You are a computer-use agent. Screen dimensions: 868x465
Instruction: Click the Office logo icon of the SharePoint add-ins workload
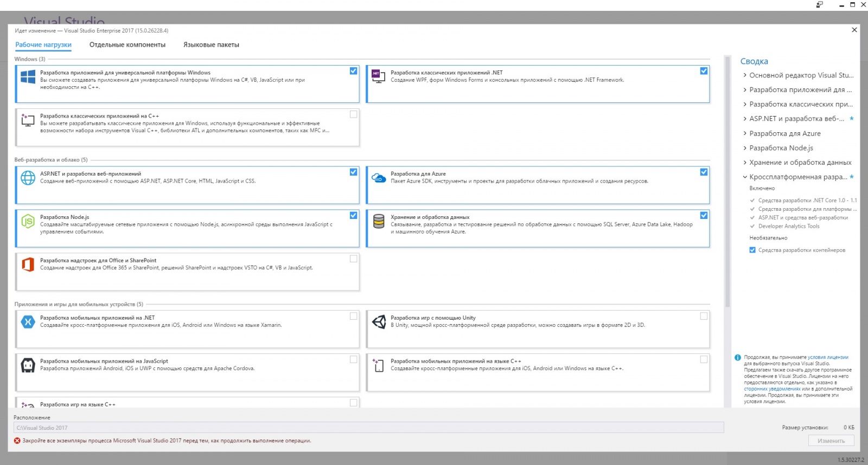[28, 264]
